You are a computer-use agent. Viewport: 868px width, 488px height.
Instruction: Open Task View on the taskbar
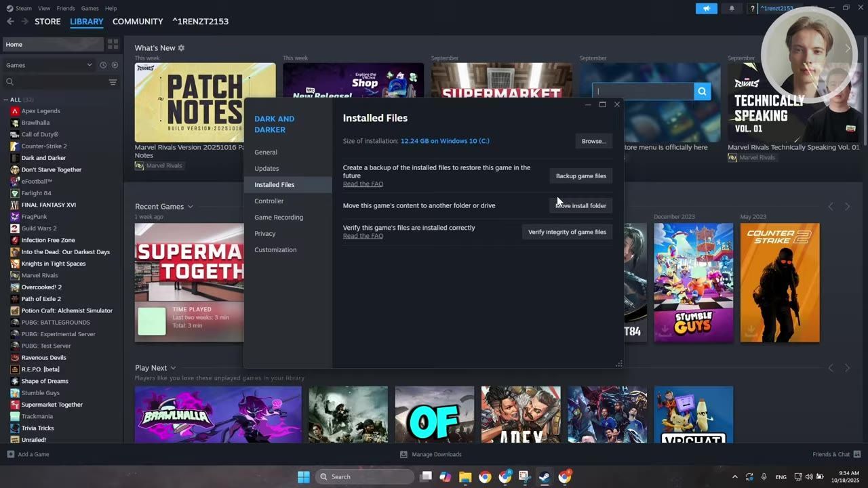pos(426,476)
